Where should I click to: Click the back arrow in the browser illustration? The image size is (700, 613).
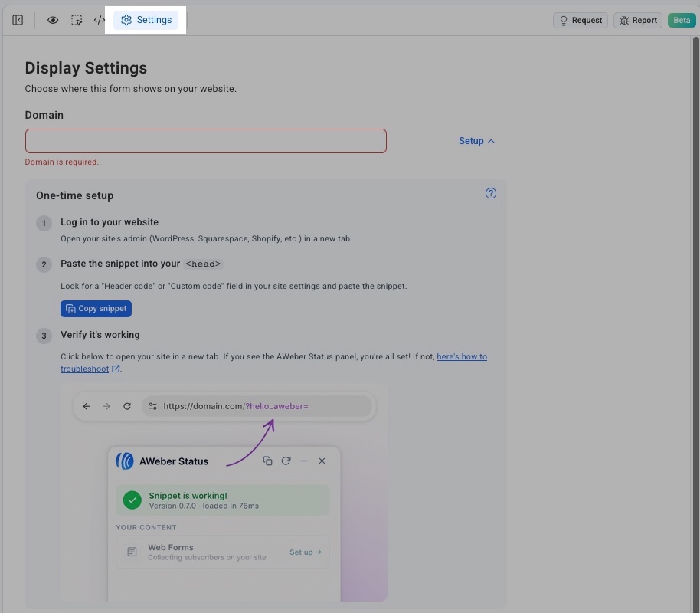click(87, 406)
